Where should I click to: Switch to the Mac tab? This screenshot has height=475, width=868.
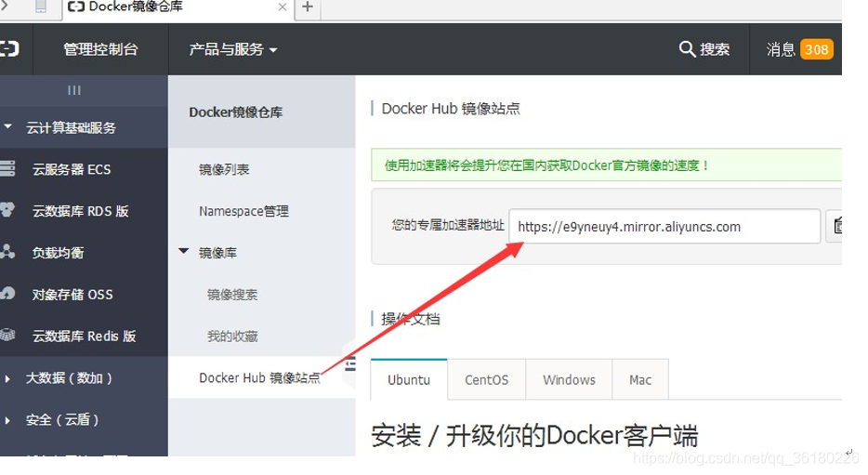640,380
